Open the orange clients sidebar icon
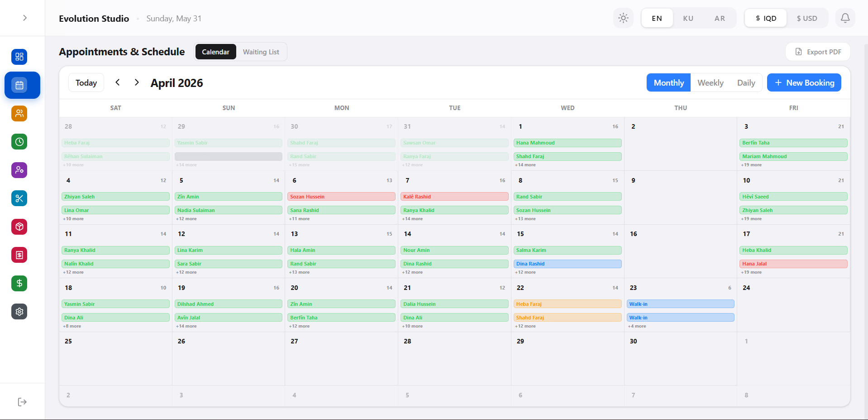868x420 pixels. 19,113
